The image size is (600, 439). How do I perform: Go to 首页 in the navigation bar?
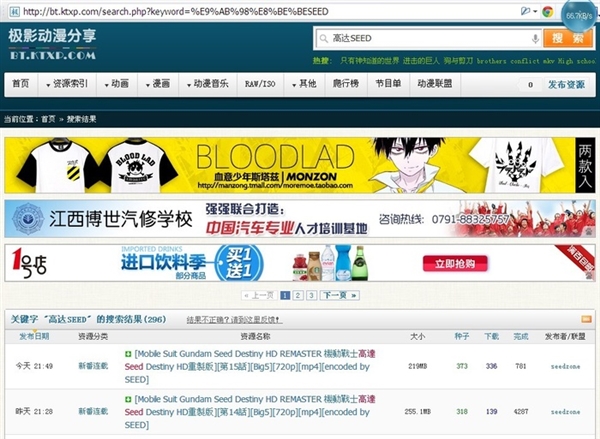pos(21,84)
